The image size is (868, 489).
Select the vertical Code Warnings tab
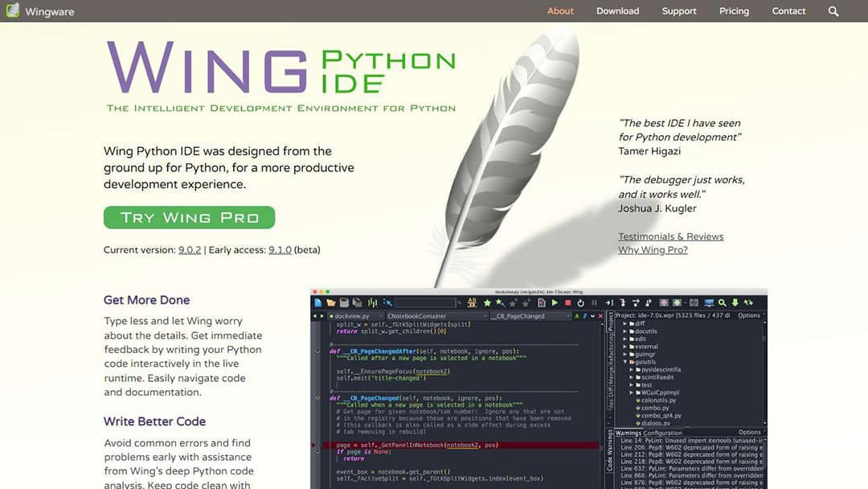[609, 450]
